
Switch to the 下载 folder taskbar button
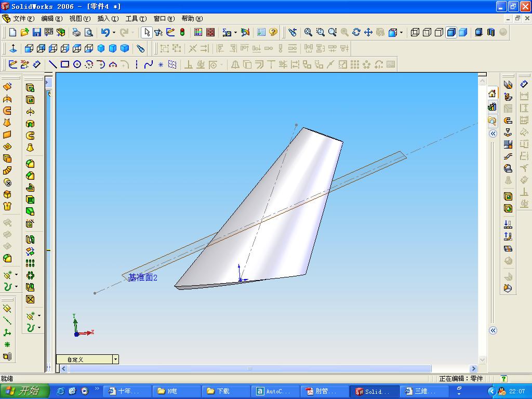pyautogui.click(x=225, y=391)
